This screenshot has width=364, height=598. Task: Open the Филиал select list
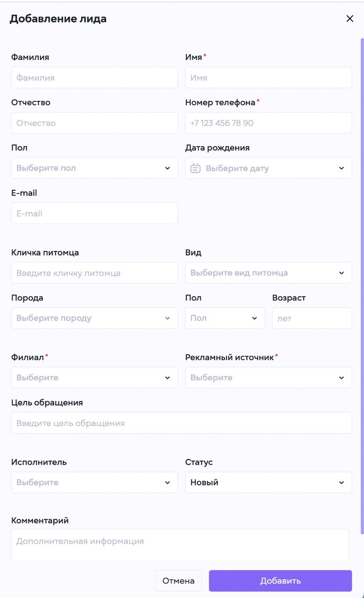[94, 377]
